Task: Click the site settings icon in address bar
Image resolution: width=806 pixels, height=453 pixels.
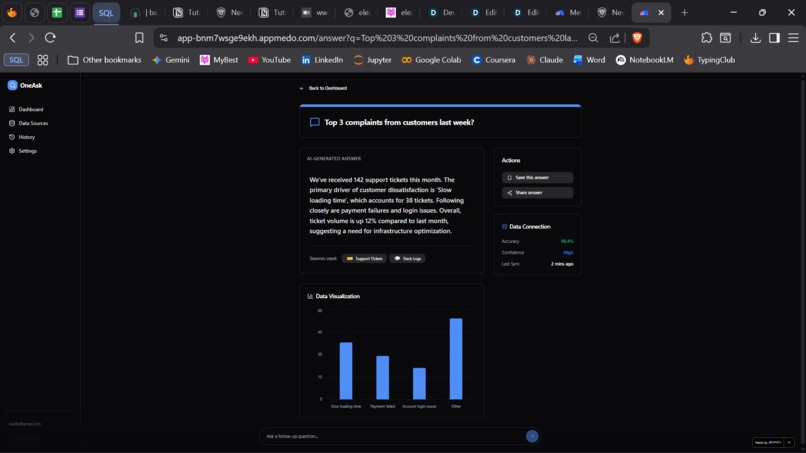Action: click(163, 38)
